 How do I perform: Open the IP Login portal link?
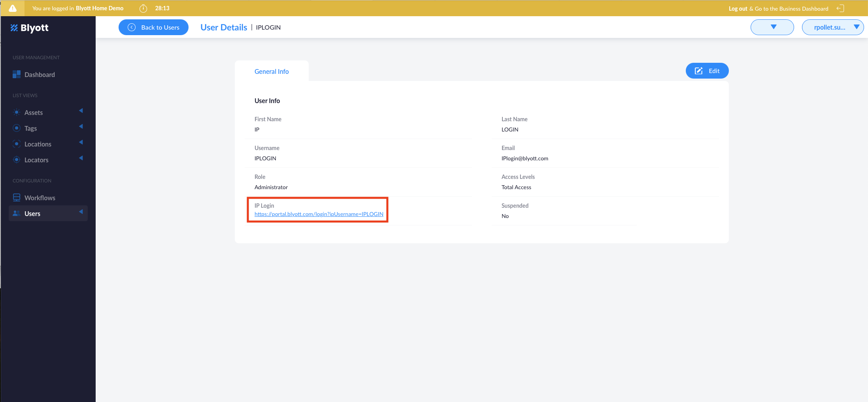(319, 214)
